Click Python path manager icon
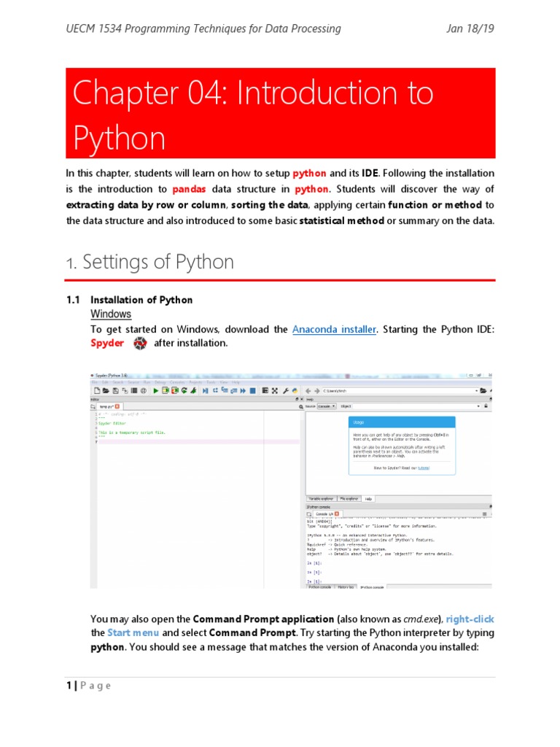560x747 pixels. pyautogui.click(x=295, y=391)
